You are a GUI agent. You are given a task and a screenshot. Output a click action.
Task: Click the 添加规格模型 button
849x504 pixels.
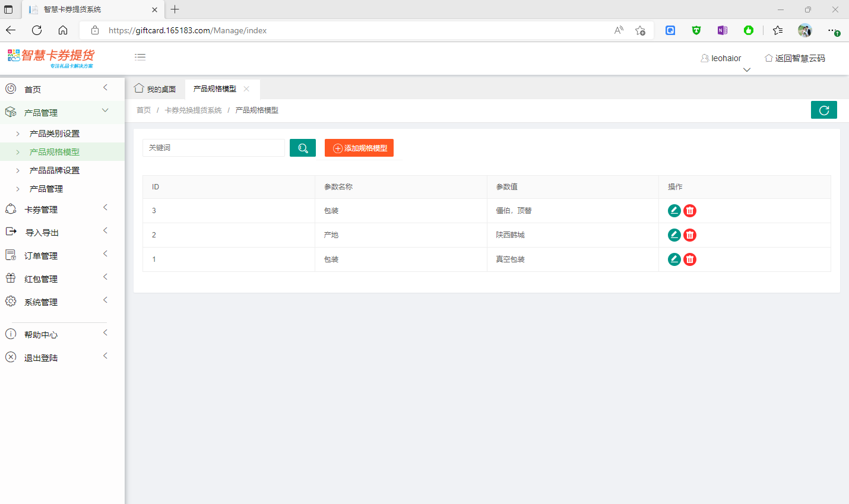point(359,148)
